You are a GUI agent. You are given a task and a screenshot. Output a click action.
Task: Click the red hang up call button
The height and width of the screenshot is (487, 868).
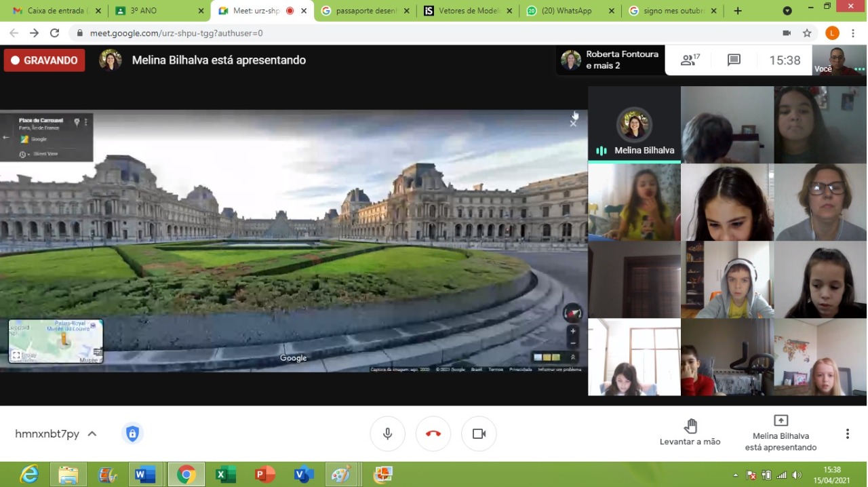tap(433, 433)
